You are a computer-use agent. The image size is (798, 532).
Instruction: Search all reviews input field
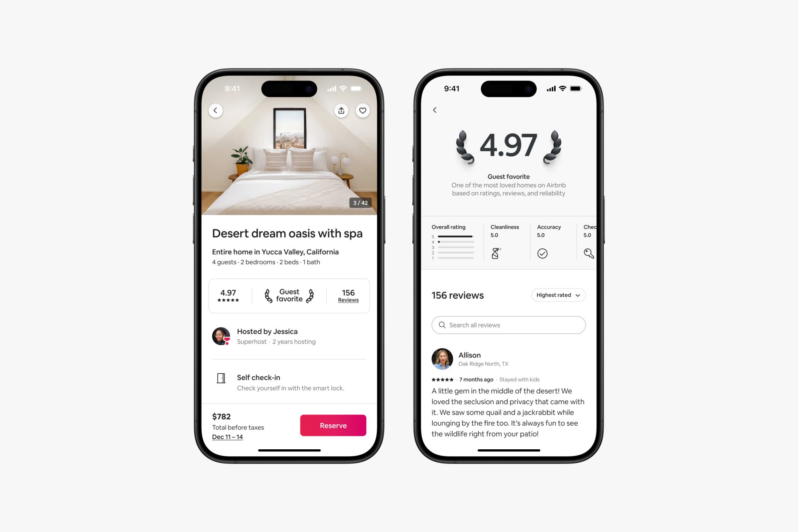507,325
